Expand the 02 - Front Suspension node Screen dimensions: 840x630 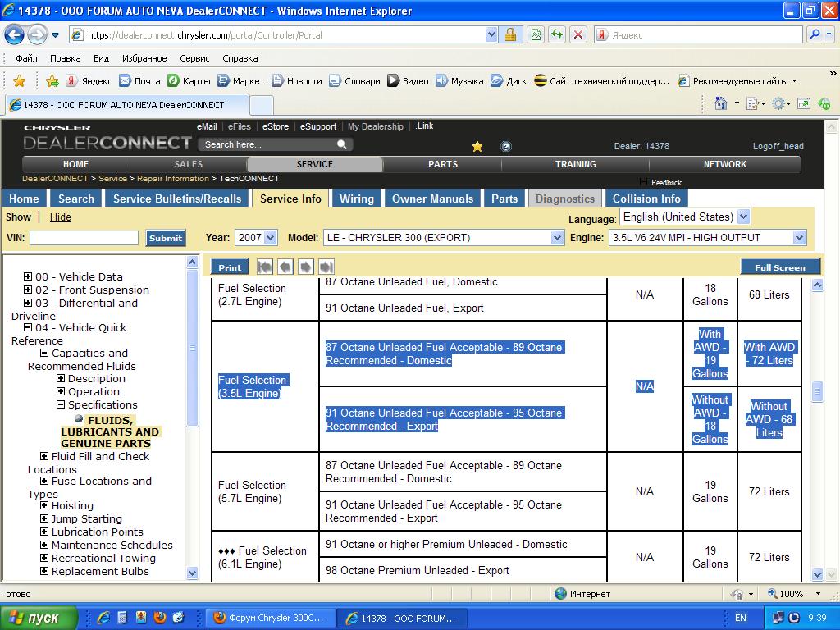coord(28,290)
